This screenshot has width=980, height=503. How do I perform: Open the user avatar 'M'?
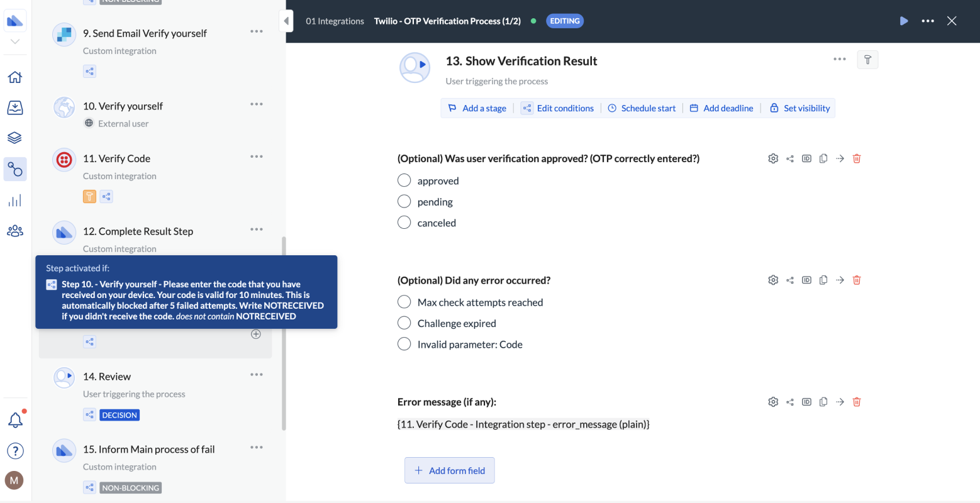pyautogui.click(x=14, y=481)
